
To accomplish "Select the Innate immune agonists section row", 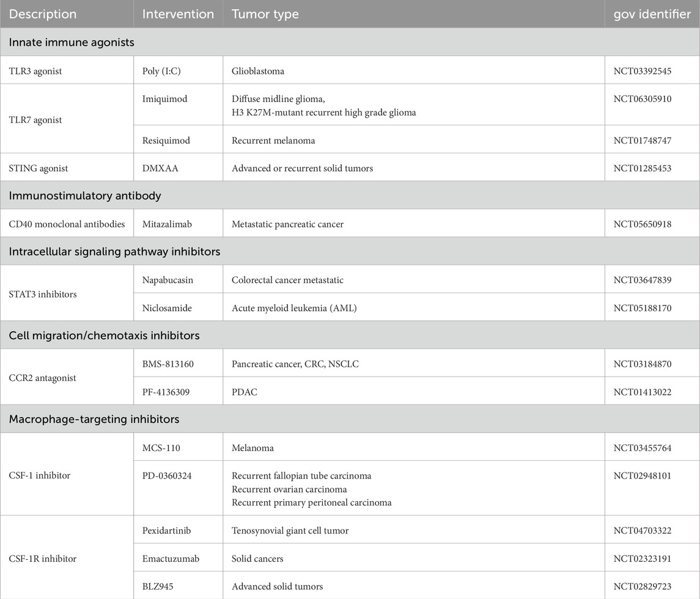I will pyautogui.click(x=72, y=43).
